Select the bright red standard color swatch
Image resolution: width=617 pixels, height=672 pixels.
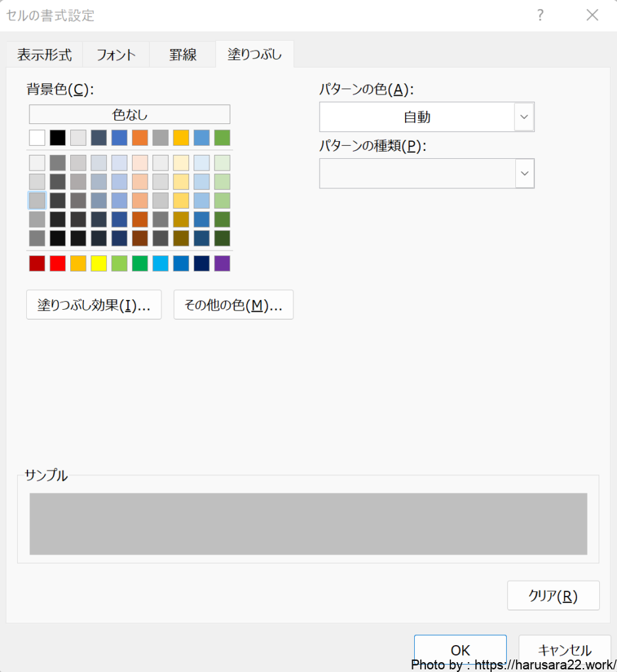pos(58,263)
